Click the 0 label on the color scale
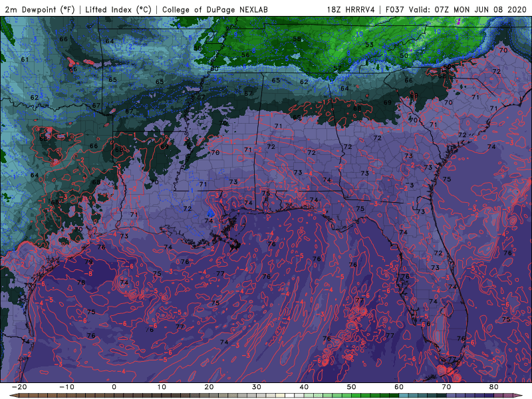This screenshot has width=532, height=399. 114,387
